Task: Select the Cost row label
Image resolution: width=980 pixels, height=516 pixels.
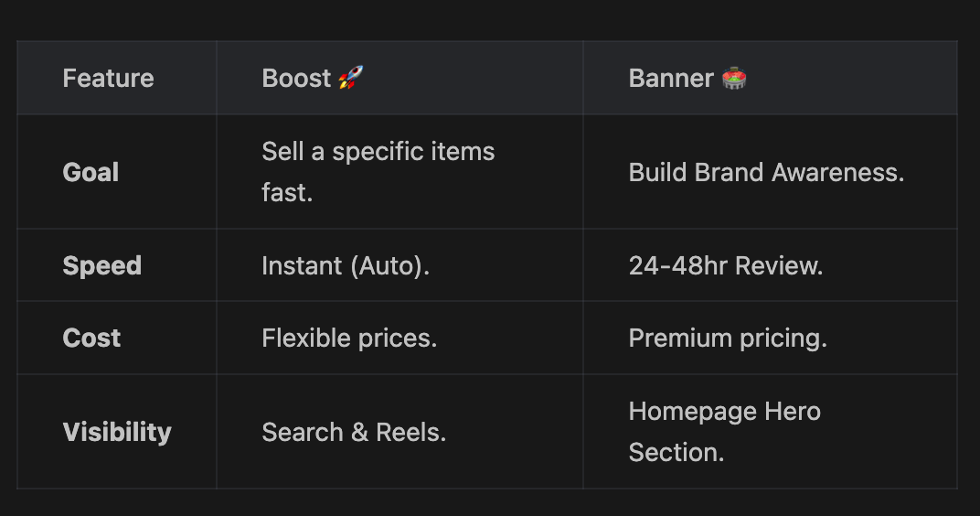Action: pyautogui.click(x=91, y=339)
